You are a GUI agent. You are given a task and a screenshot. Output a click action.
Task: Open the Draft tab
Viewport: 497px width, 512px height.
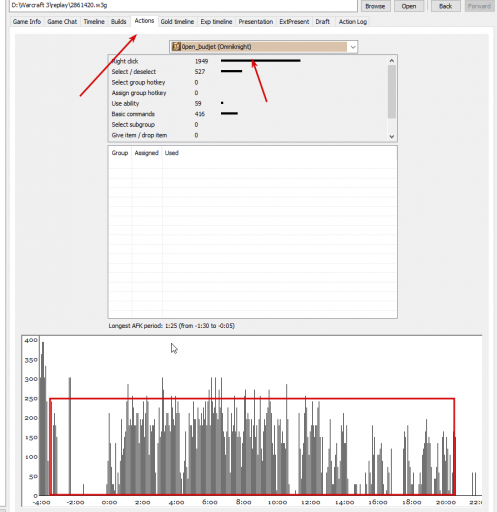[x=323, y=22]
